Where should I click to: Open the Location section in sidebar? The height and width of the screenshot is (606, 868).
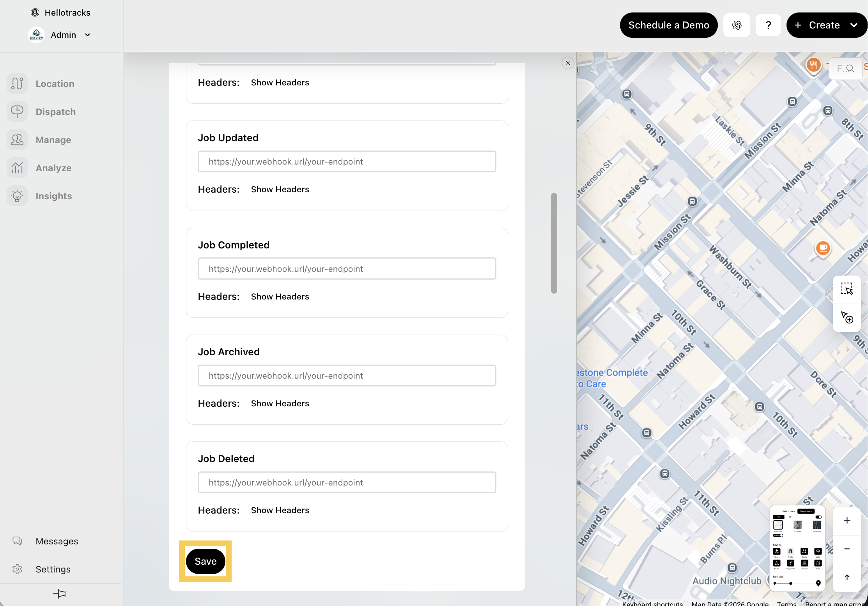[x=55, y=84]
